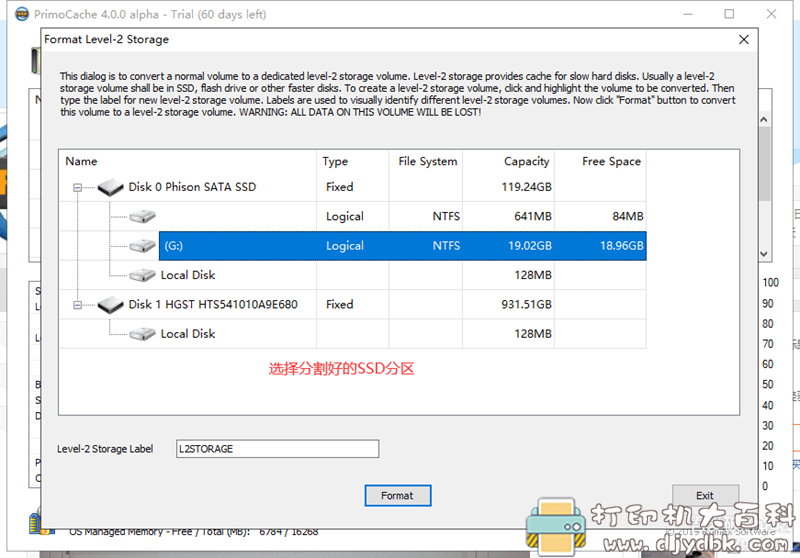Select Disk 0 Phison SATA SSD drive icon

coord(111,187)
